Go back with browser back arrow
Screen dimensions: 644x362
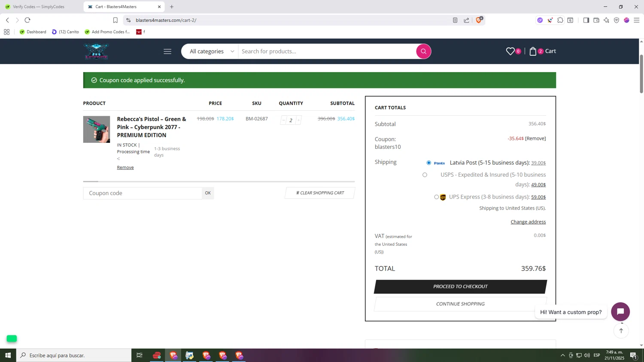7,20
